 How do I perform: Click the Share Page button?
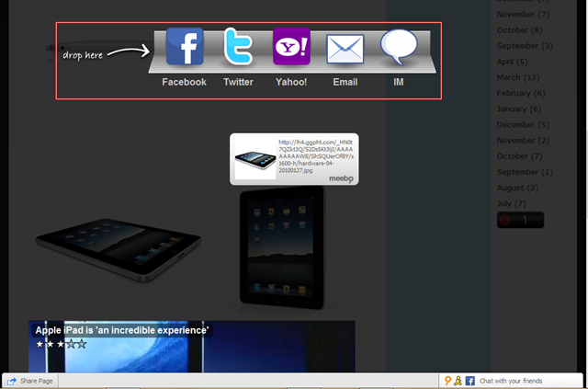pos(30,381)
